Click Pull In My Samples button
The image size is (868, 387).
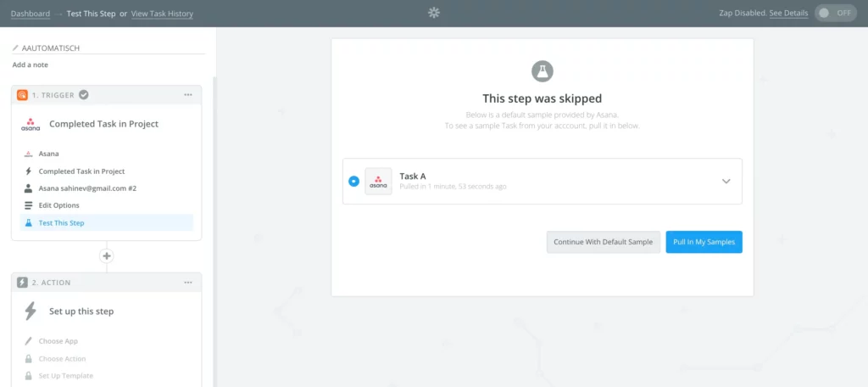[x=704, y=242]
